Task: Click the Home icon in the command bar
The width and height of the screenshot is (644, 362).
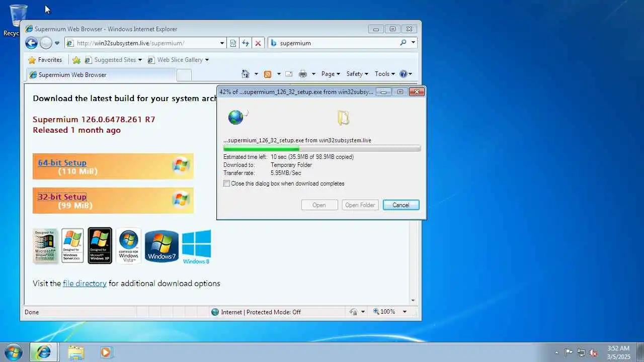Action: [246, 74]
